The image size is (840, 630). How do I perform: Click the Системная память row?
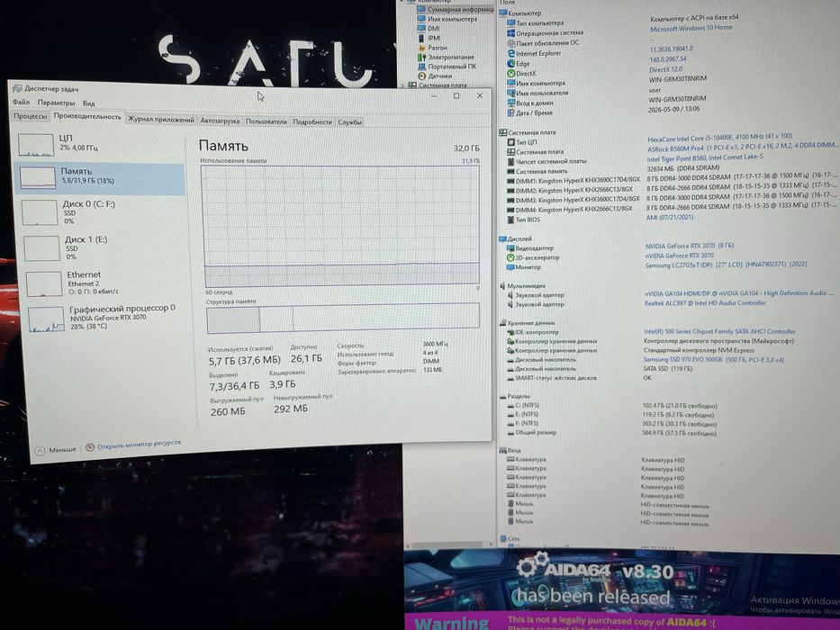coord(613,170)
